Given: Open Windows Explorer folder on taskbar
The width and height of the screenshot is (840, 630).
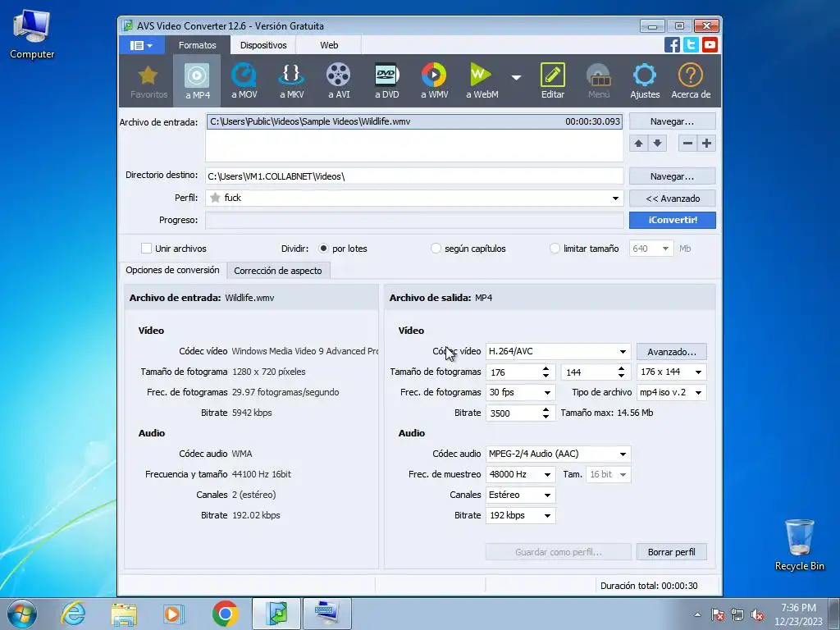Looking at the screenshot, I should point(124,614).
